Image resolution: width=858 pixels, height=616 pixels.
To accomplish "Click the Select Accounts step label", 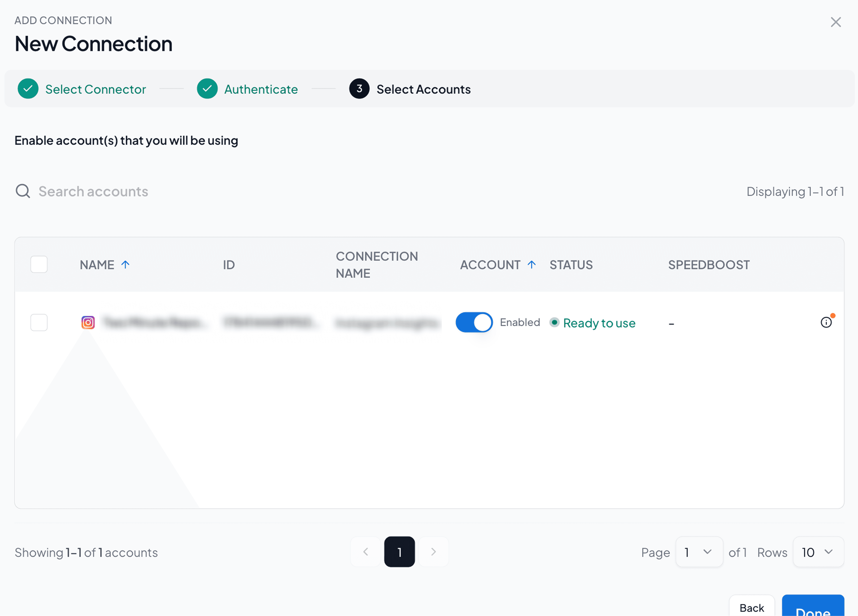I will [424, 89].
